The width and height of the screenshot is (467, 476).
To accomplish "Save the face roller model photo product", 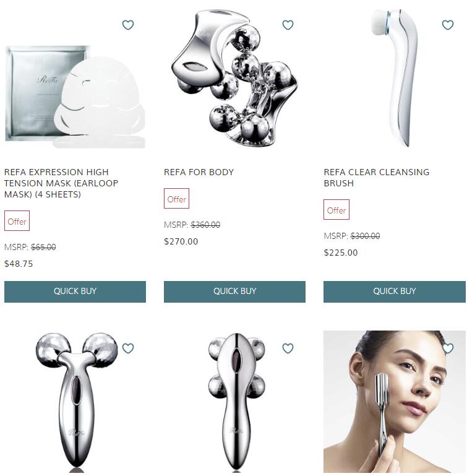I will 448,348.
